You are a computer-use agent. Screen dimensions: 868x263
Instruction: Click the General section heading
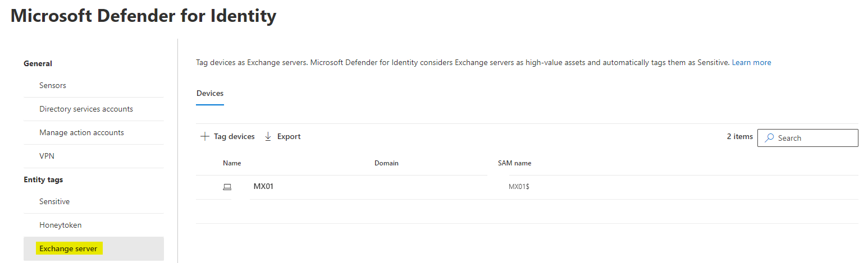38,64
